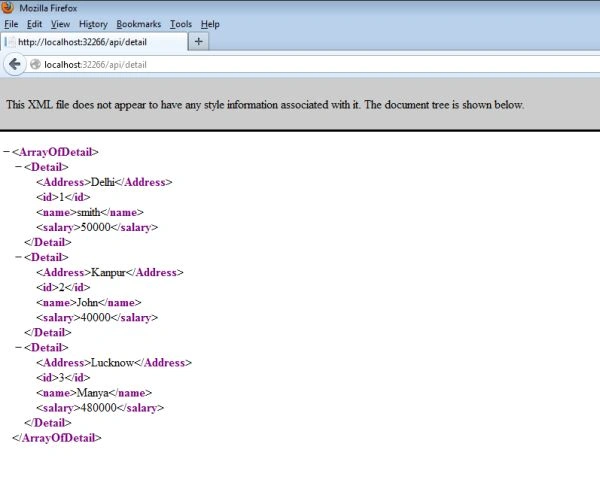Open the Tools menu
The width and height of the screenshot is (600, 483).
click(x=181, y=24)
